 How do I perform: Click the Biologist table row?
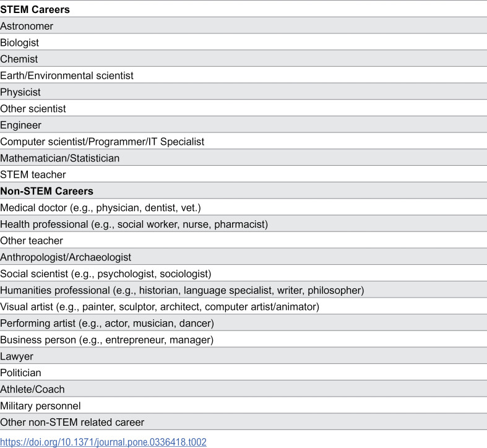(244, 42)
